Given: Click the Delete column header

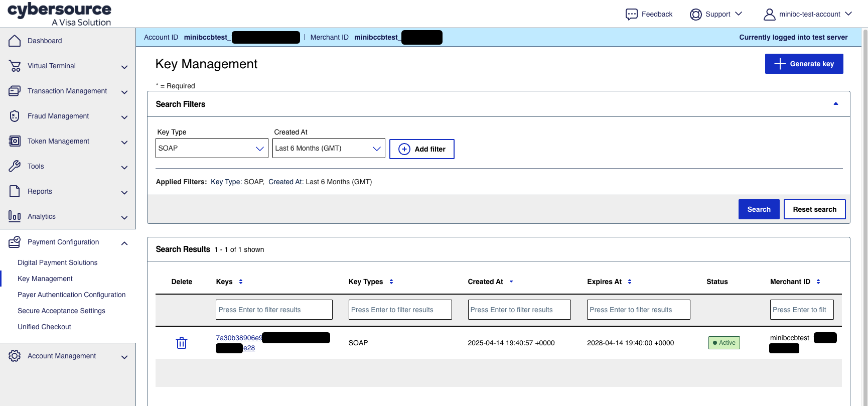Looking at the screenshot, I should [182, 282].
